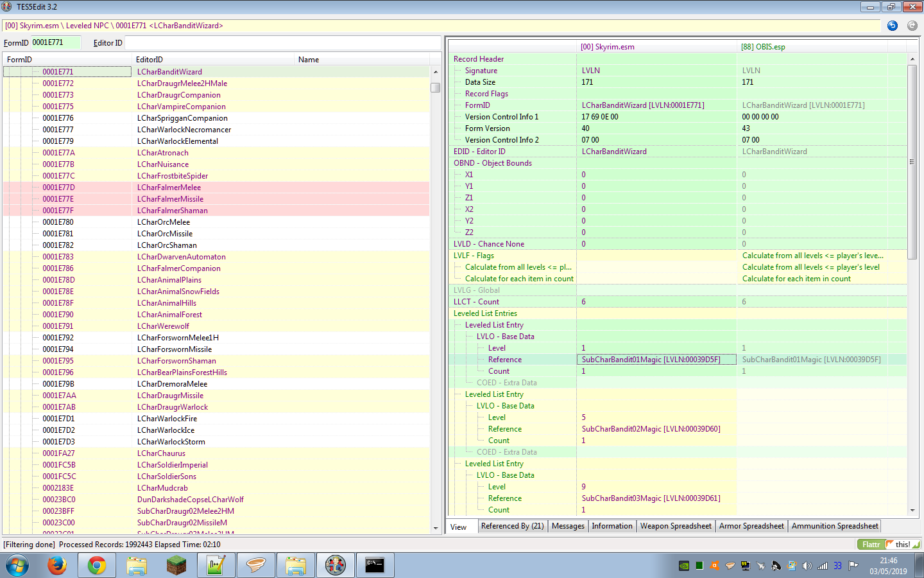
Task: Open Weapon Spreadsheet tab
Action: point(676,526)
